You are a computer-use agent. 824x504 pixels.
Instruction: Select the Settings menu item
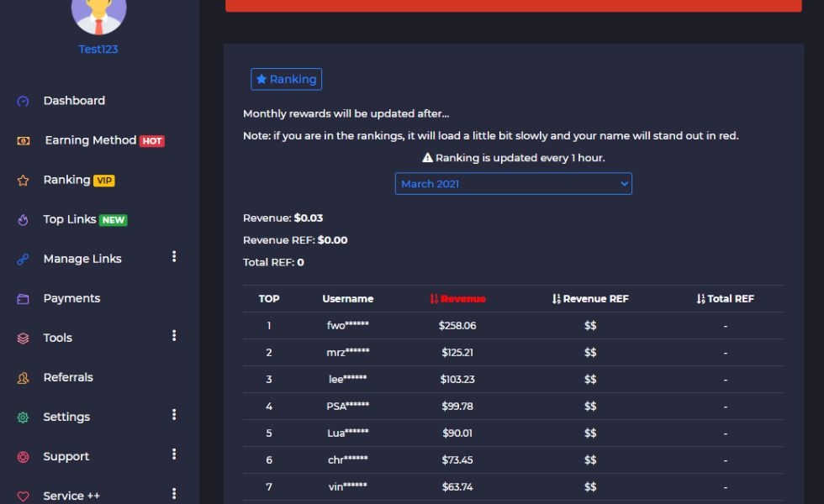point(66,417)
